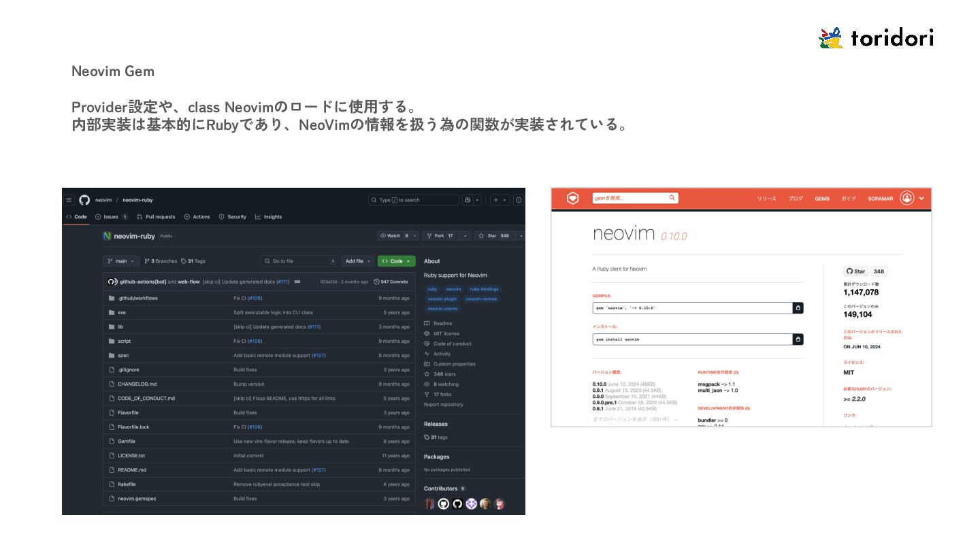Expand the green Code dropdown button
This screenshot has height=551, width=980.
(x=397, y=261)
